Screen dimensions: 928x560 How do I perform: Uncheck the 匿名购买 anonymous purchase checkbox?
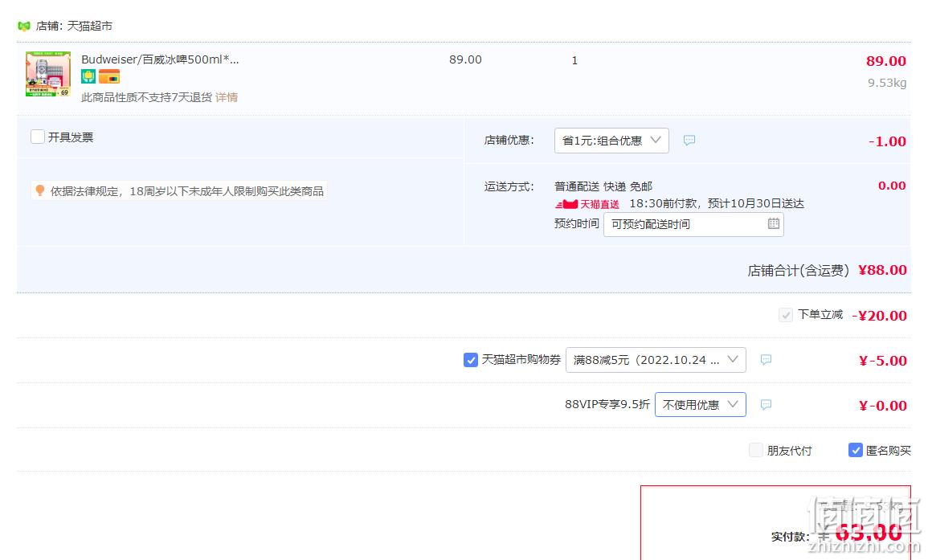point(855,451)
